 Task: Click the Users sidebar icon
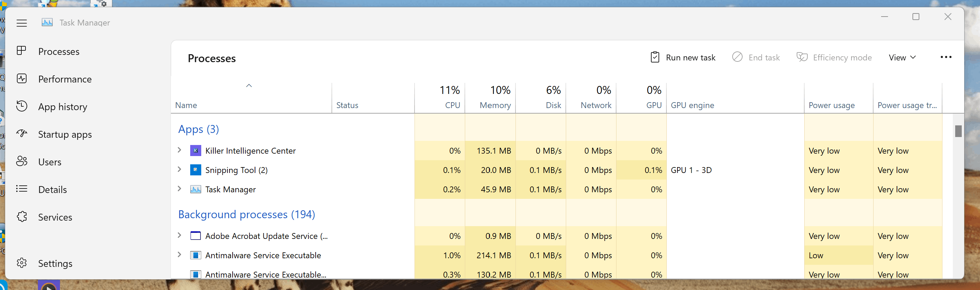pyautogui.click(x=22, y=161)
